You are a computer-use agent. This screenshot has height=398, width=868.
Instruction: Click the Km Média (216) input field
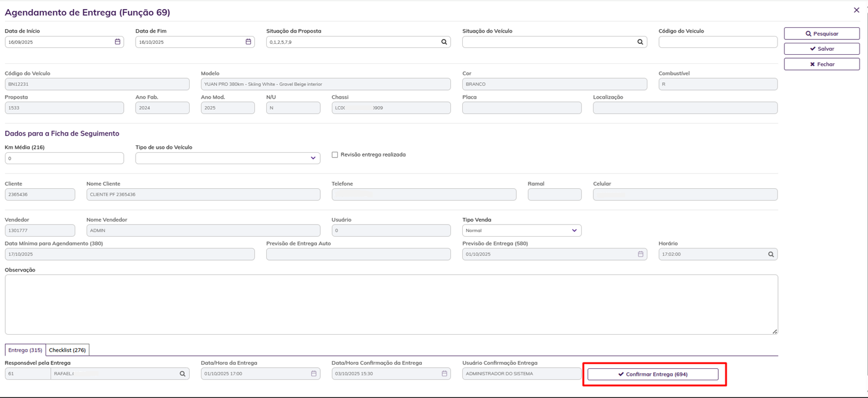coord(64,158)
